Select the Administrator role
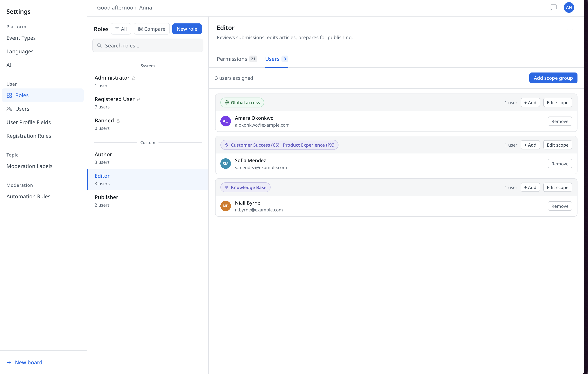This screenshot has width=588, height=374. pos(148,81)
